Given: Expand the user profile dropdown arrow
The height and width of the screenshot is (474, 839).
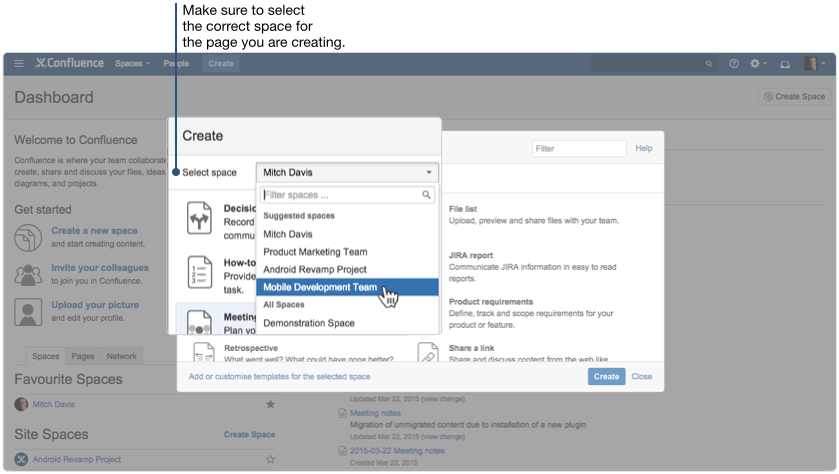Looking at the screenshot, I should (x=823, y=63).
